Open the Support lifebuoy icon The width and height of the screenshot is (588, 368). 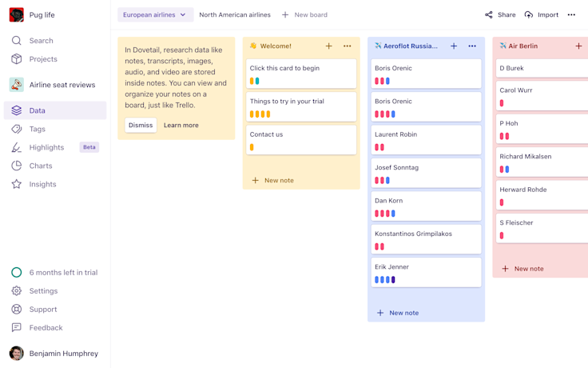17,309
